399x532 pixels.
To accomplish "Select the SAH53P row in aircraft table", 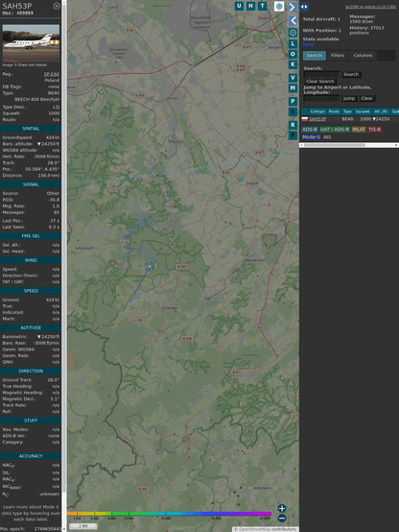I will [350, 119].
